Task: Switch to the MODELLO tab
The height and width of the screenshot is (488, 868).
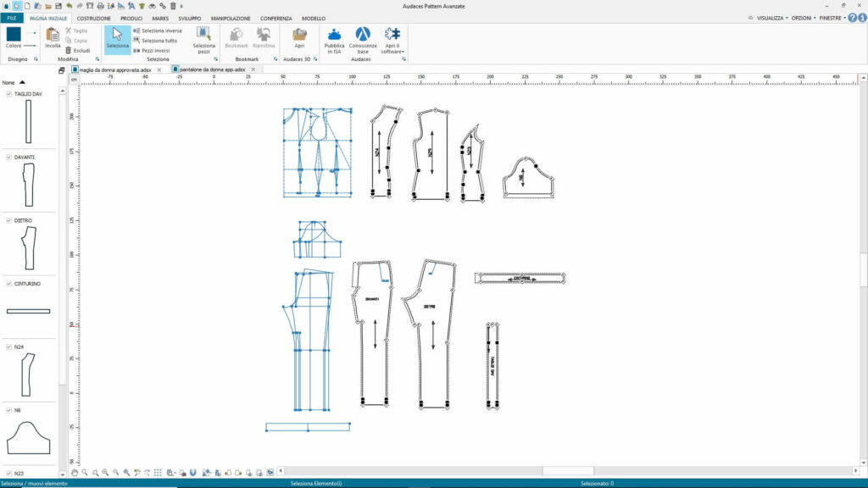Action: [314, 19]
